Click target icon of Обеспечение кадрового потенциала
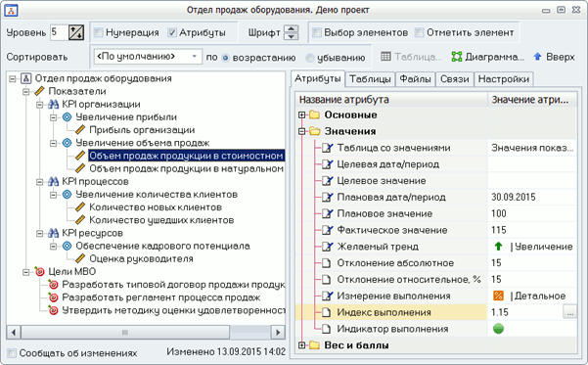 pyautogui.click(x=67, y=246)
